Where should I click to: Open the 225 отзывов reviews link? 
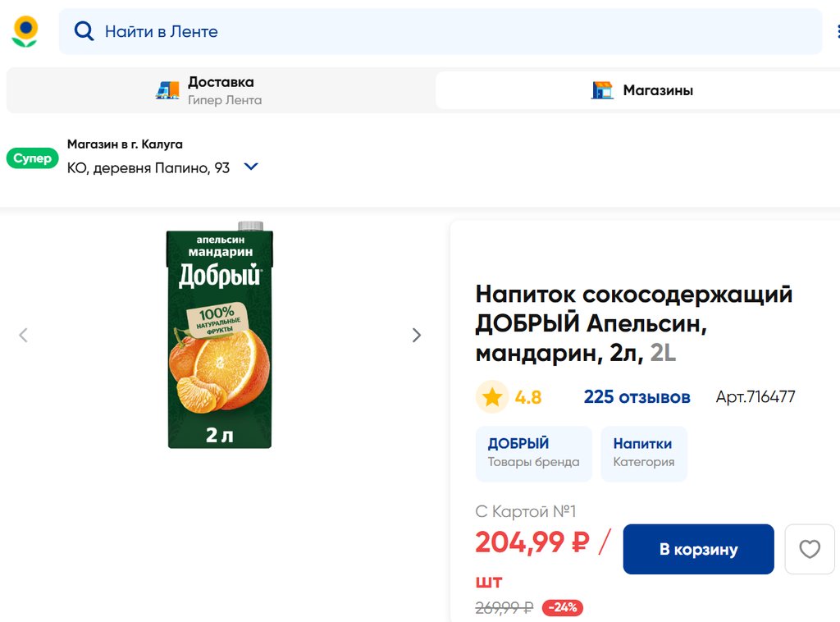(x=637, y=397)
